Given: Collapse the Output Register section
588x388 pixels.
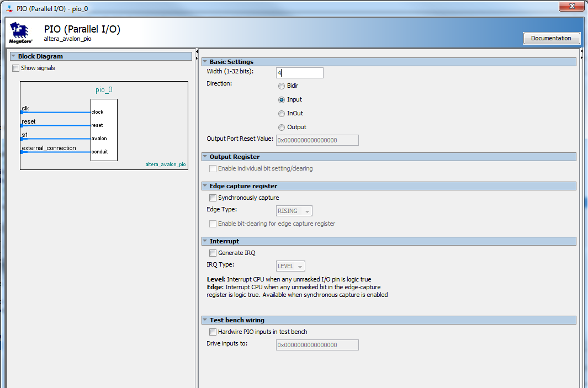Looking at the screenshot, I should coord(205,156).
